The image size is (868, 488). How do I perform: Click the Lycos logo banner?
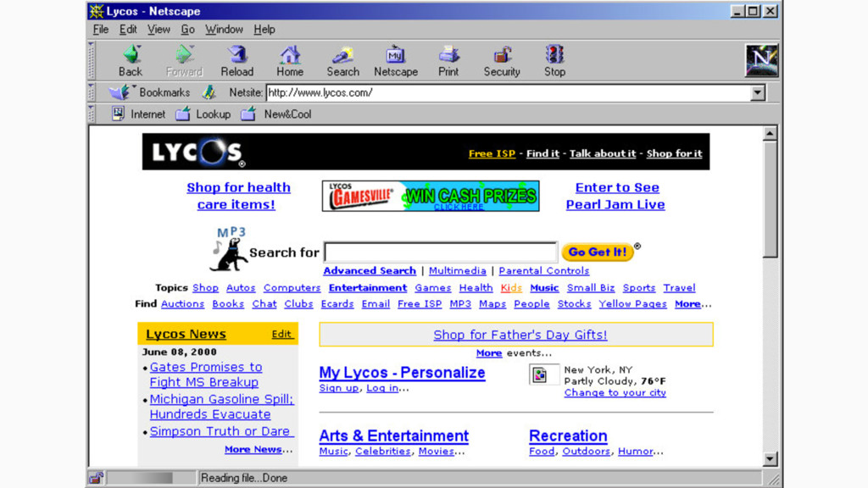click(198, 152)
